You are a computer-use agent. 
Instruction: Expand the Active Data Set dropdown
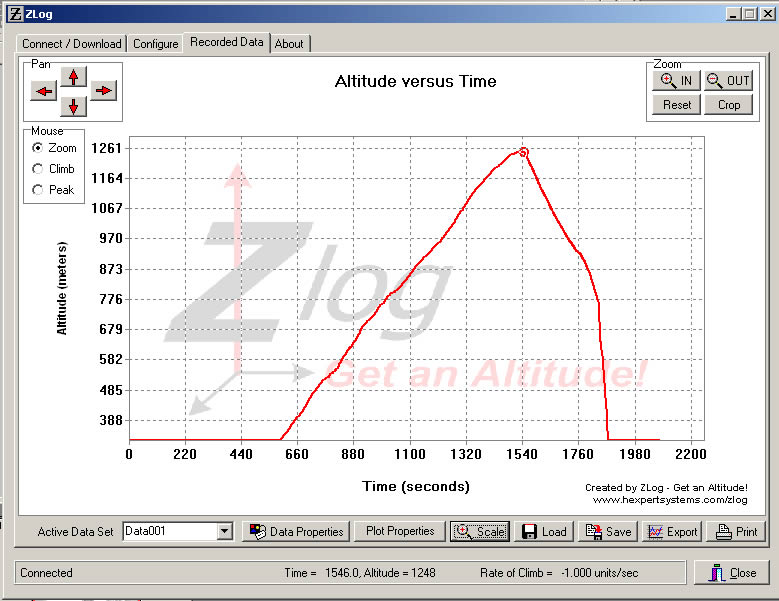click(225, 532)
